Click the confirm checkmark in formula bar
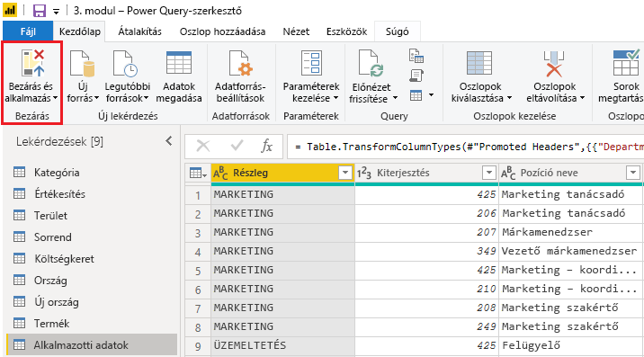Image resolution: width=644 pixels, height=357 pixels. click(237, 146)
